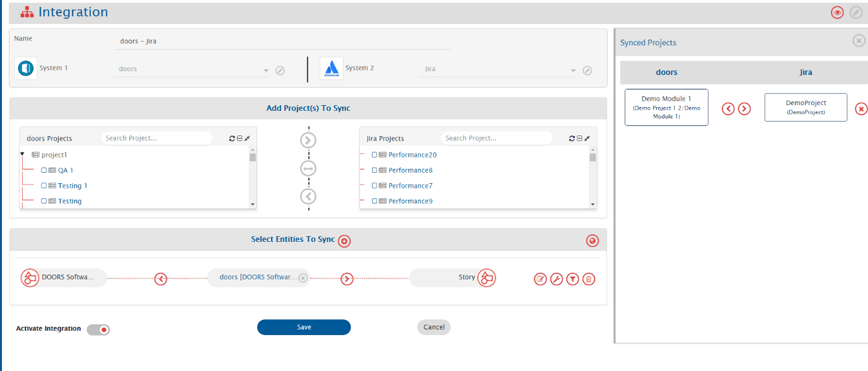
Task: Open the edit mapping icon beside the wrench
Action: click(540, 279)
